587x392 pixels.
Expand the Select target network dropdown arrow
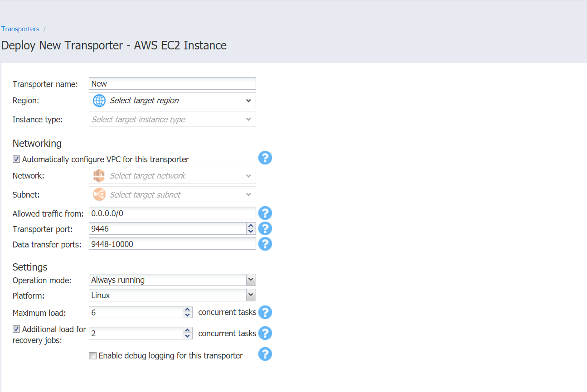[248, 176]
